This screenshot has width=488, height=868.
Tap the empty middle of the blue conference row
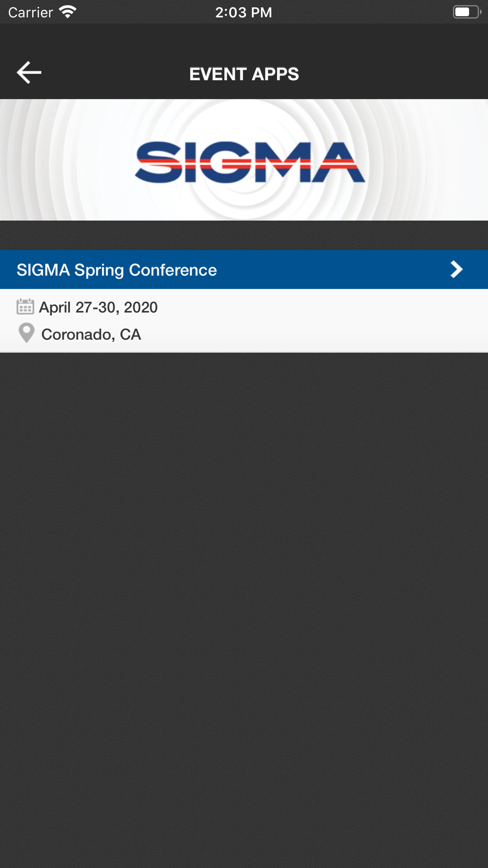pyautogui.click(x=332, y=269)
